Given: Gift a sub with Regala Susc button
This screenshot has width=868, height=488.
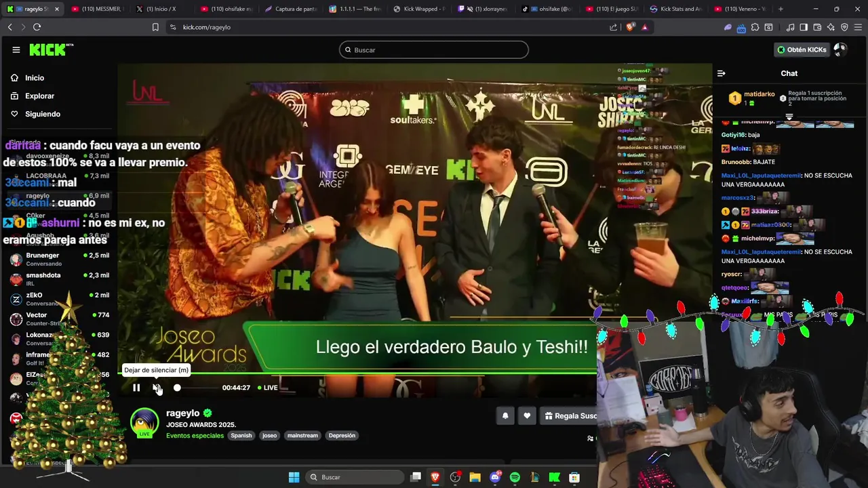Looking at the screenshot, I should coord(570,416).
